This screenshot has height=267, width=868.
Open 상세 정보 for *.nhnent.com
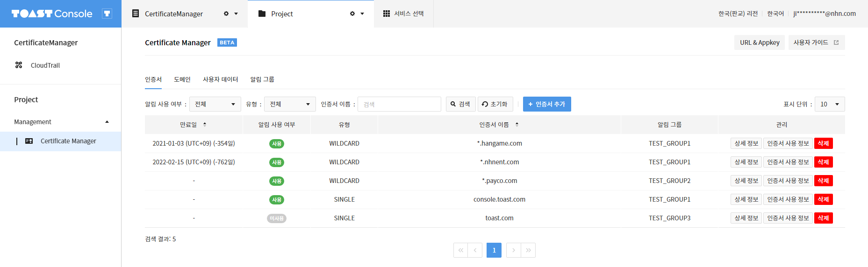point(746,162)
